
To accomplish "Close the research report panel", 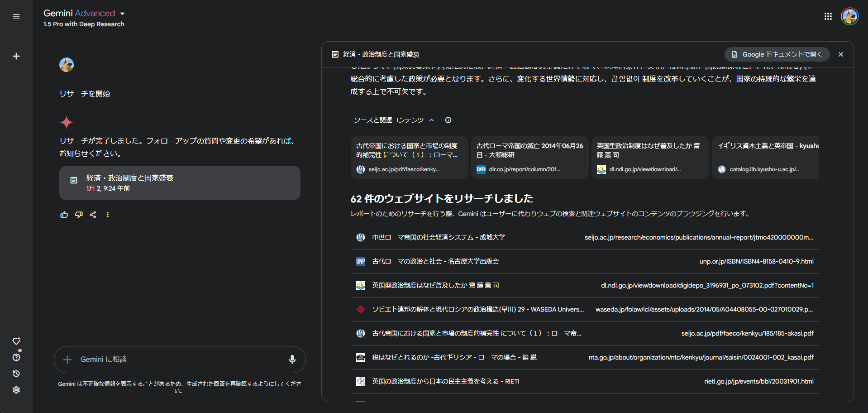I will click(841, 54).
